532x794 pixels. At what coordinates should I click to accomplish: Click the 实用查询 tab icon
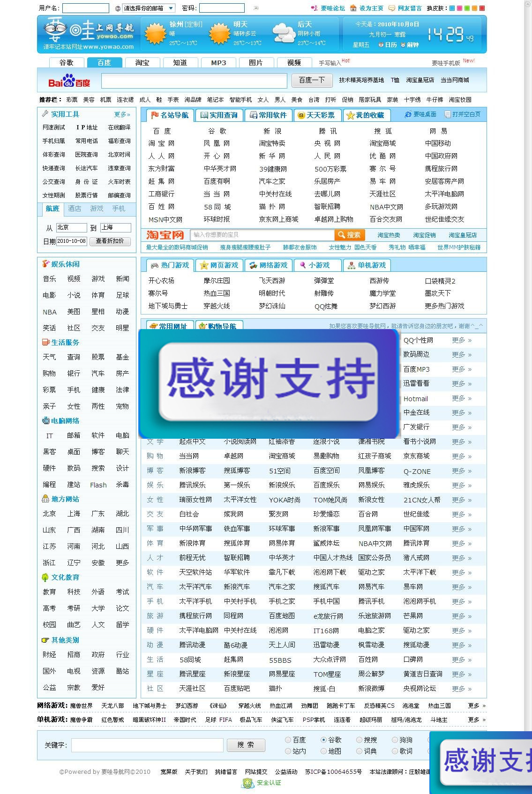(204, 115)
